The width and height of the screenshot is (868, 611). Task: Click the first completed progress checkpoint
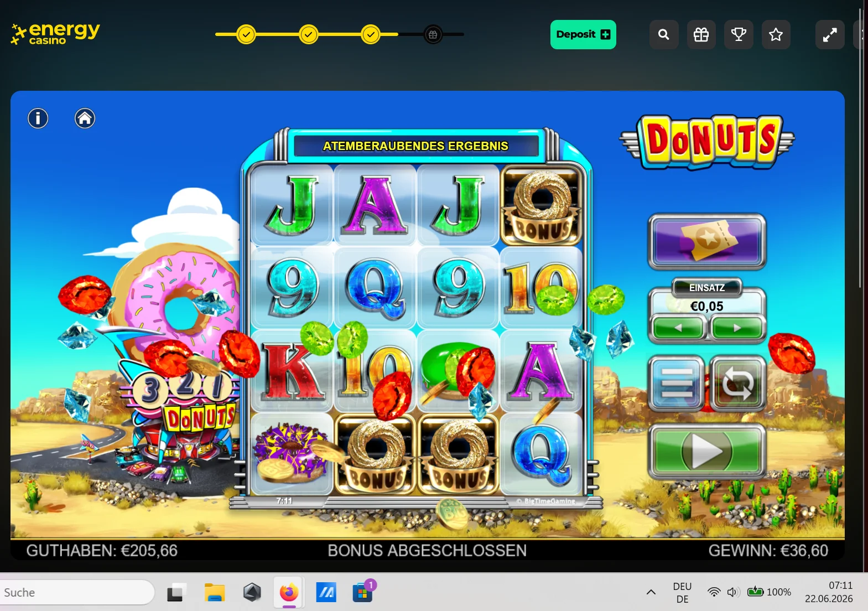pos(246,34)
